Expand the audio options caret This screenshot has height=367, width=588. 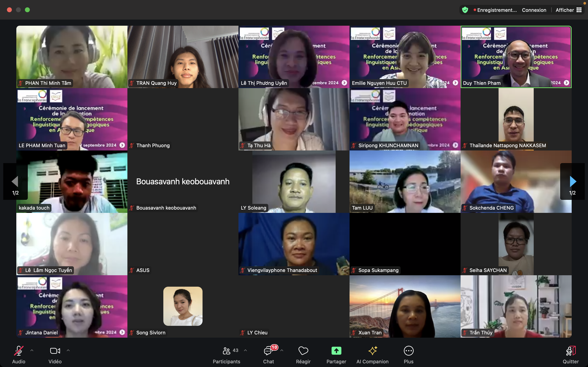[x=32, y=350]
